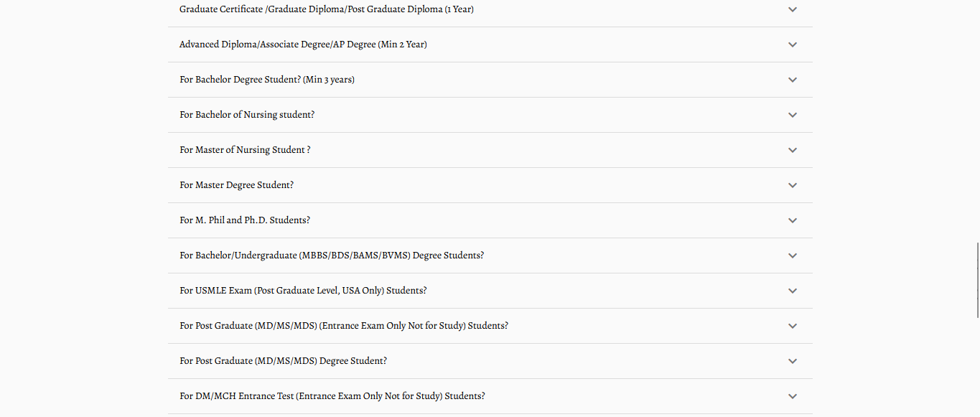
Task: Select "For Master of Nursing Student ?" title
Action: click(x=245, y=150)
